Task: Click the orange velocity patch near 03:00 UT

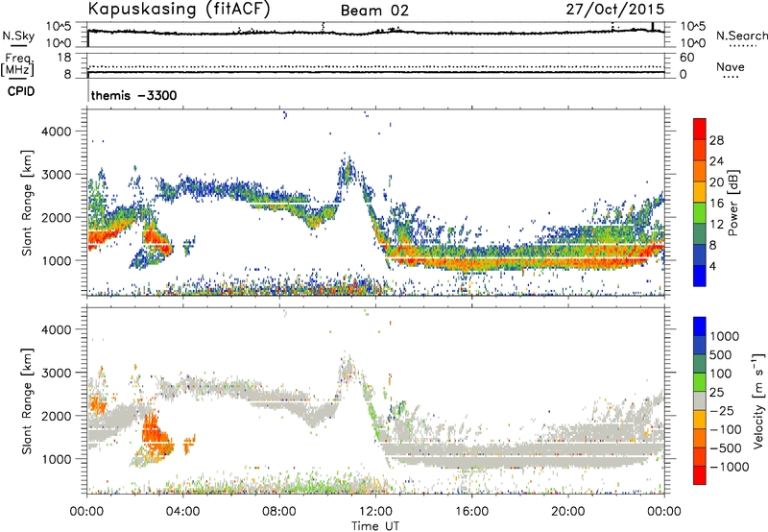Action: pos(156,436)
